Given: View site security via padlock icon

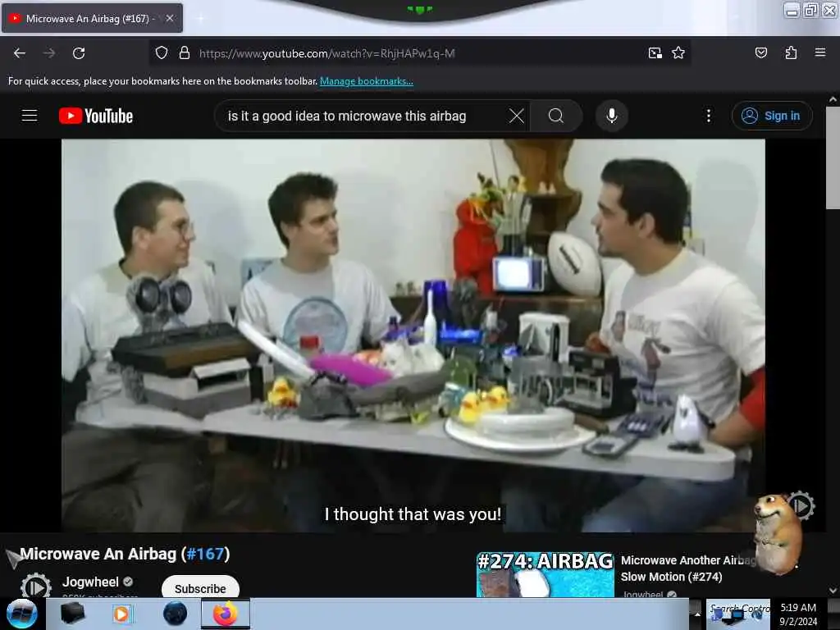Looking at the screenshot, I should 185,53.
